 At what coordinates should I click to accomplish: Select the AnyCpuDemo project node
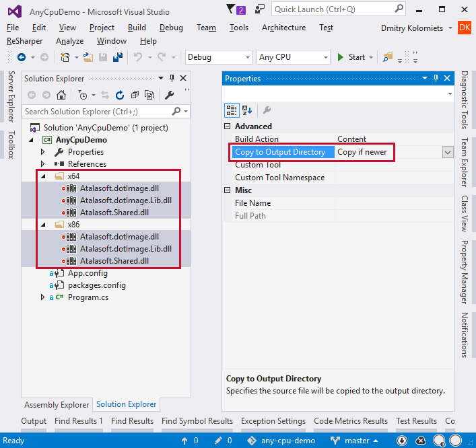[x=81, y=140]
